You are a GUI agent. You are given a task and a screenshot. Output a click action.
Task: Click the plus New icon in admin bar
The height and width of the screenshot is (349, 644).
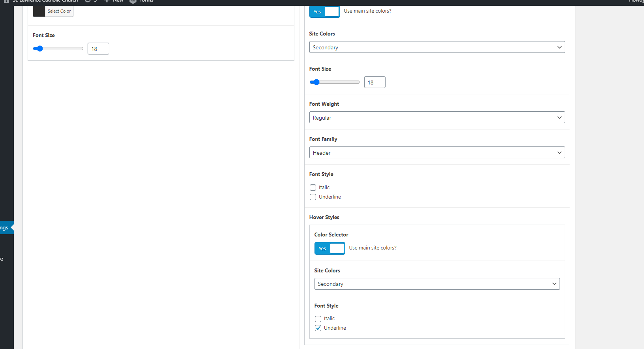coord(107,1)
